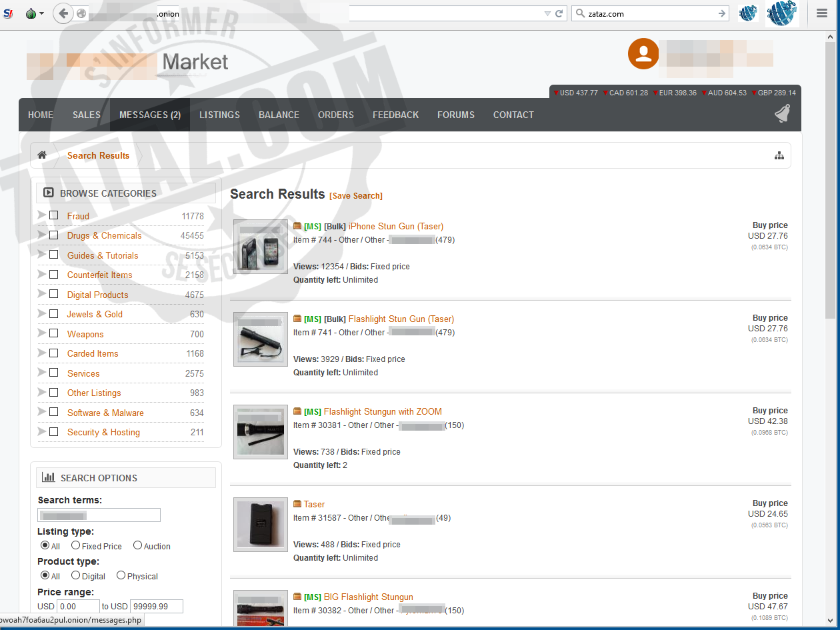Click the USD 437.77 exchange rate

576,93
